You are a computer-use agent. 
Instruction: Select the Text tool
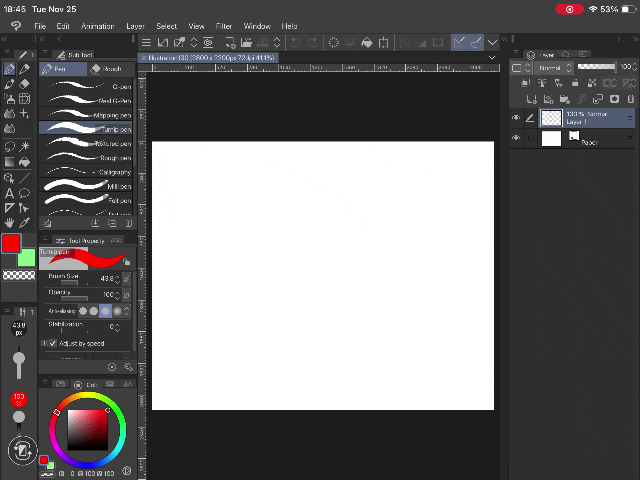click(9, 192)
